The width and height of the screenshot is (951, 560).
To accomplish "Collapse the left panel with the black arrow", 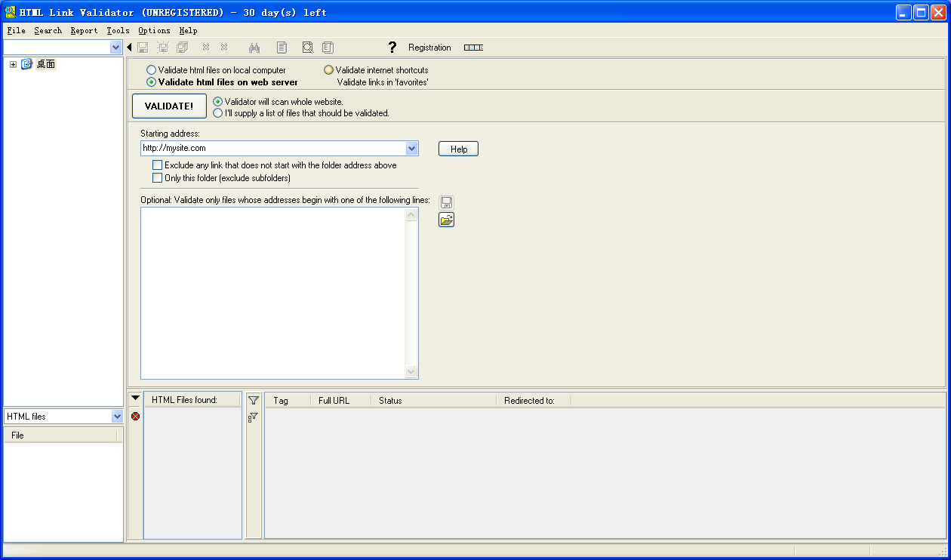I will [x=129, y=48].
